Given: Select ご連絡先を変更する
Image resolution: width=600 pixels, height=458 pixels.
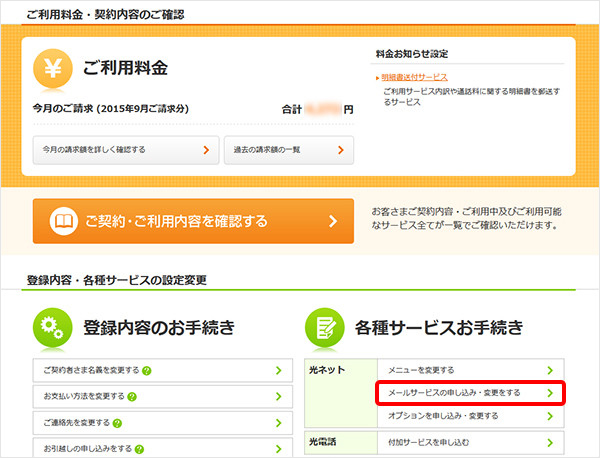Looking at the screenshot, I should pyautogui.click(x=163, y=423).
